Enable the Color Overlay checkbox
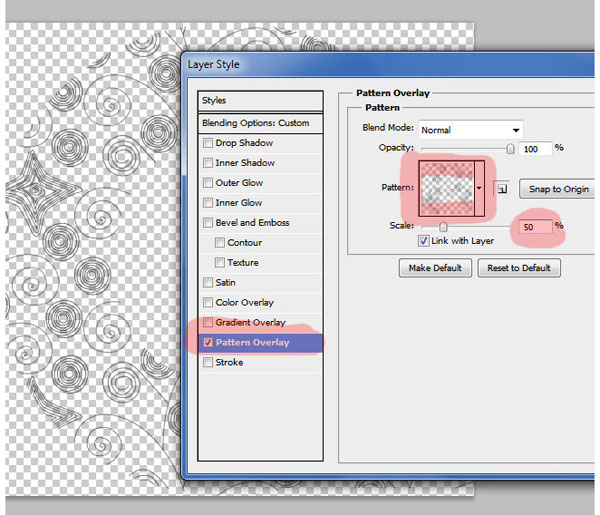The height and width of the screenshot is (515, 600). (208, 302)
